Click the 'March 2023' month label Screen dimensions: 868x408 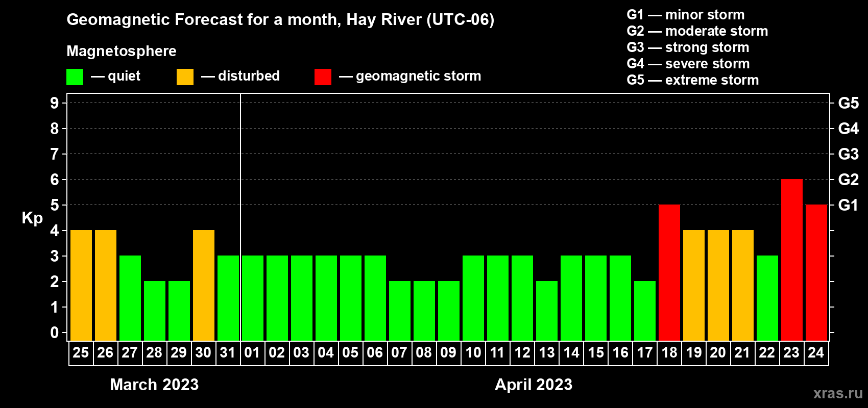pyautogui.click(x=154, y=385)
